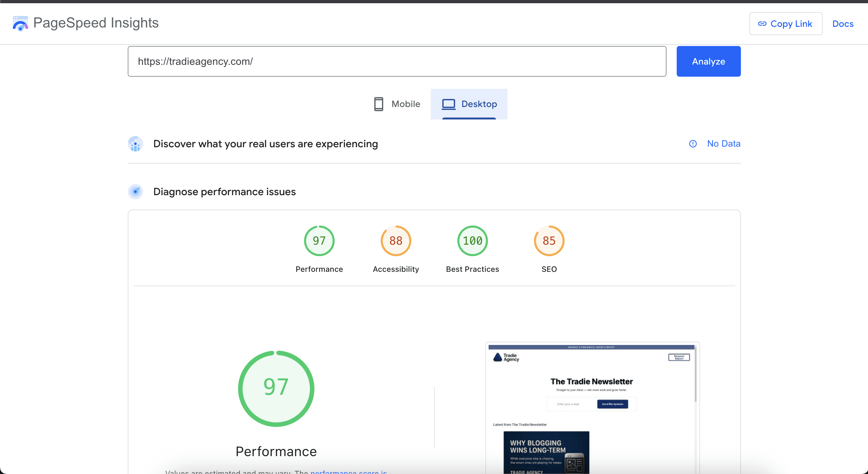This screenshot has height=474, width=868.
Task: Click the large Performance 97 gauge
Action: tap(276, 389)
